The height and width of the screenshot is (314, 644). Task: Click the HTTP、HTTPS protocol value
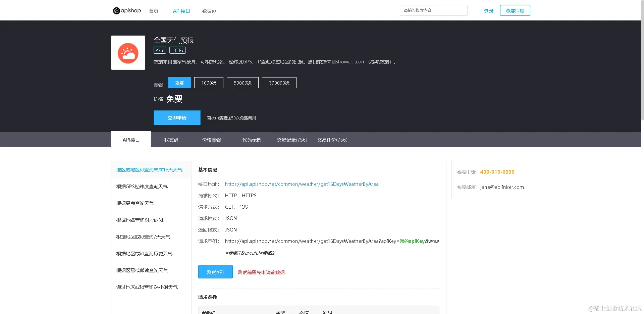tap(241, 196)
